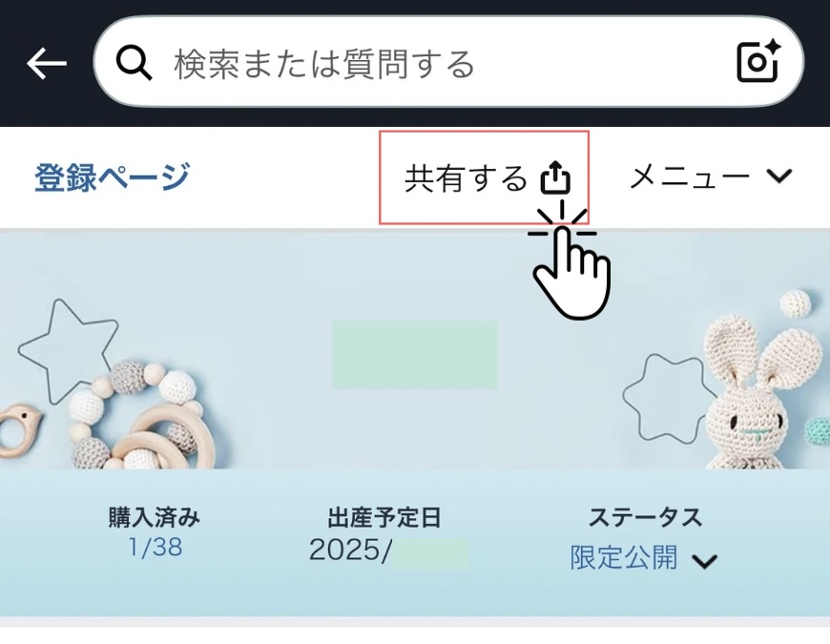Viewport: 830px width, 644px height.
Task: Open the camera lens search icon
Action: pyautogui.click(x=759, y=61)
